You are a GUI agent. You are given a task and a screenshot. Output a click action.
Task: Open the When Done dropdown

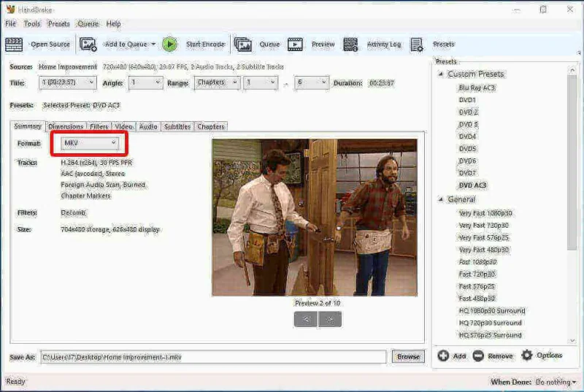(x=555, y=382)
